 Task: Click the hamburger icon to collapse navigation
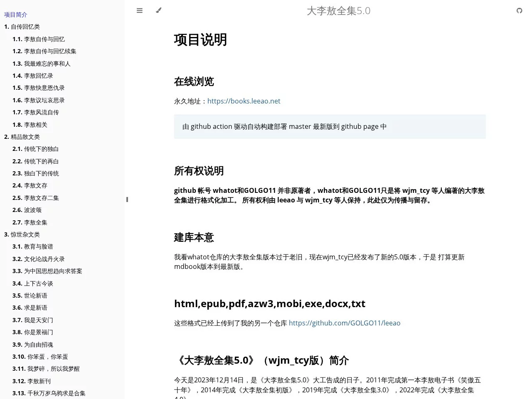coord(140,10)
